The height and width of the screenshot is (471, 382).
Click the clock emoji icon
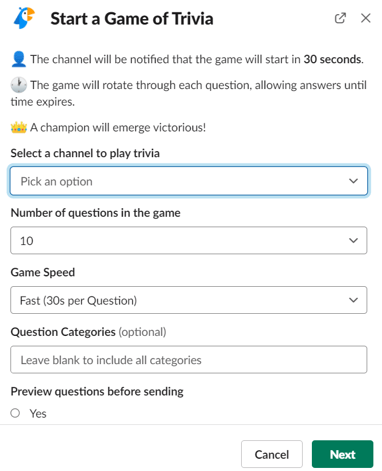click(19, 85)
